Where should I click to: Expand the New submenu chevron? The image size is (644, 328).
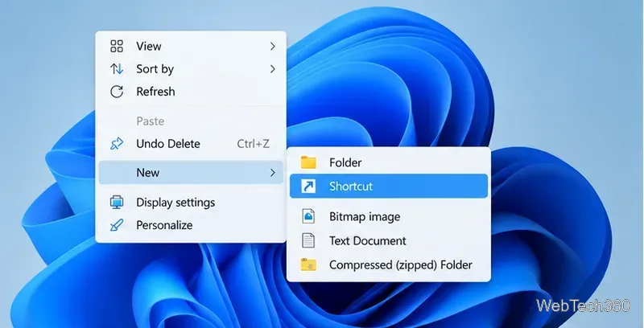pyautogui.click(x=273, y=173)
